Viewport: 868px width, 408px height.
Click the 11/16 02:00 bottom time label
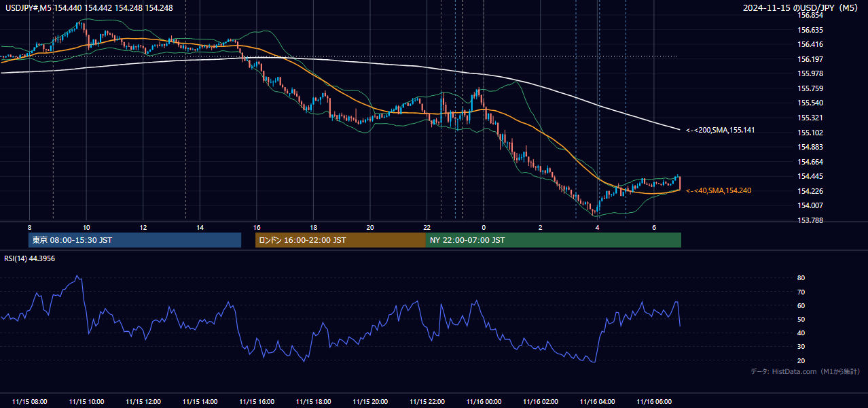click(541, 402)
